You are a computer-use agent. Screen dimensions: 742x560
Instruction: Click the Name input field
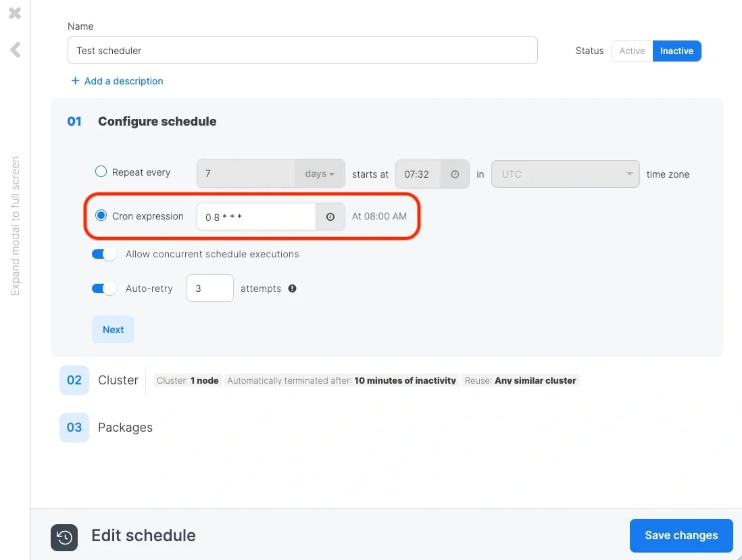click(302, 51)
